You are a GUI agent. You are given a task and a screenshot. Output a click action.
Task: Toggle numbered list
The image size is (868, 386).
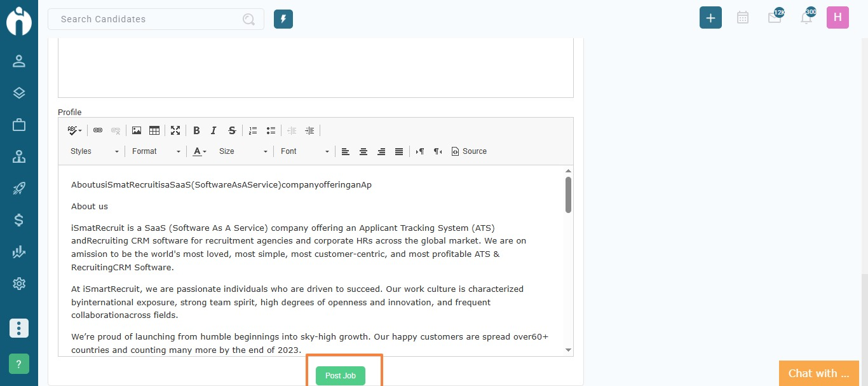click(x=253, y=130)
